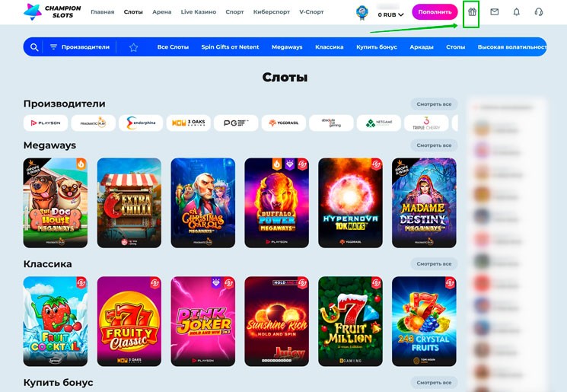Click the search magnifier icon
The width and height of the screenshot is (567, 392).
point(34,47)
